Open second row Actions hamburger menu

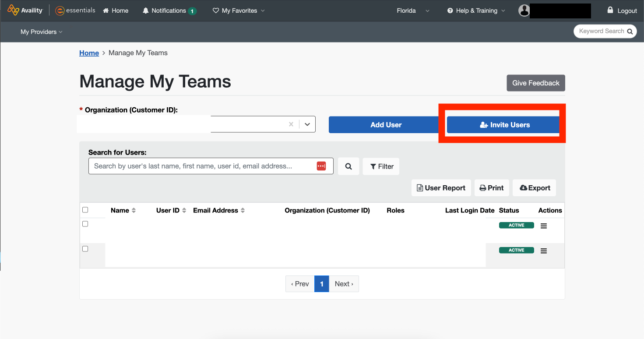(x=544, y=251)
